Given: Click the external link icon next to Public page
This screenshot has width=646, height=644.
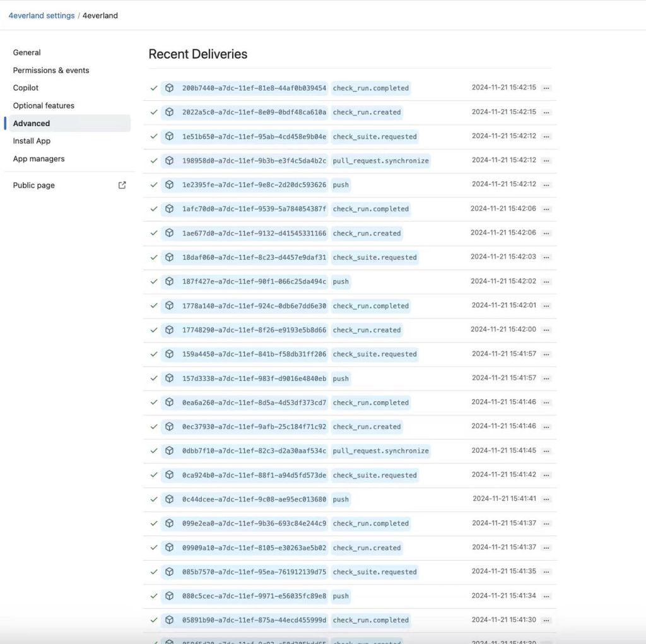Looking at the screenshot, I should [x=122, y=185].
